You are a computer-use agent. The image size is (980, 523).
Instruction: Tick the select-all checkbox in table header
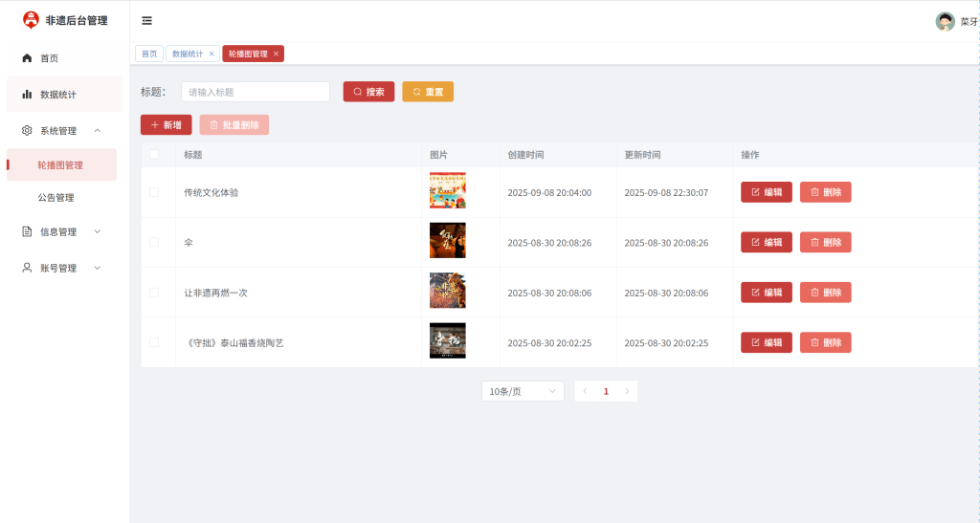(x=154, y=154)
